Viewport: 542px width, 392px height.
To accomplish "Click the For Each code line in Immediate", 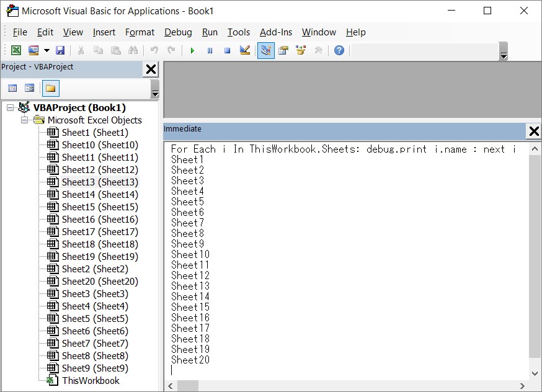I will (x=343, y=149).
